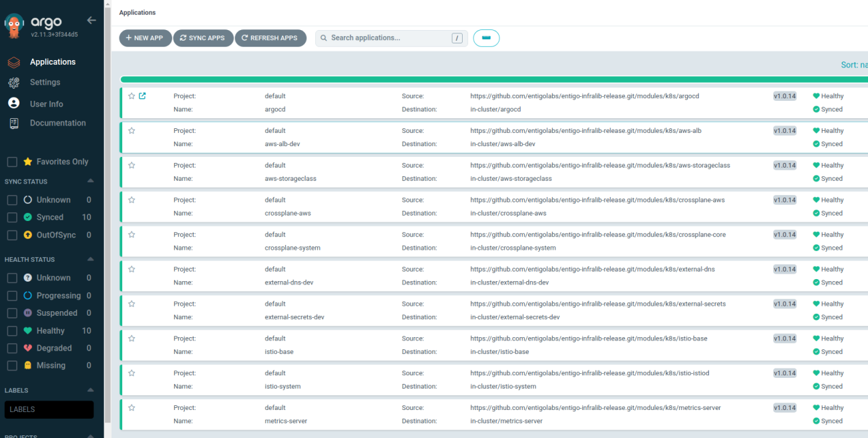Click the Synced check icon for metrics-server
868x438 pixels.
(816, 421)
